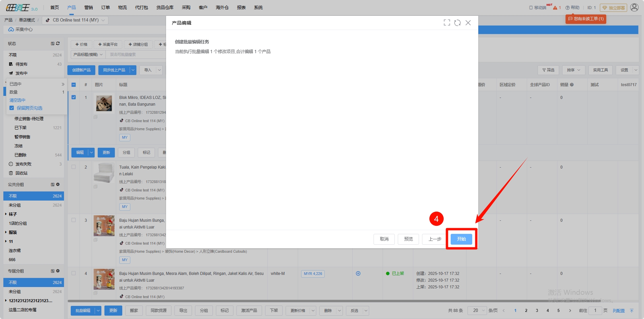
Task: Open the 20 条/页 page size dropdown
Action: point(477,310)
